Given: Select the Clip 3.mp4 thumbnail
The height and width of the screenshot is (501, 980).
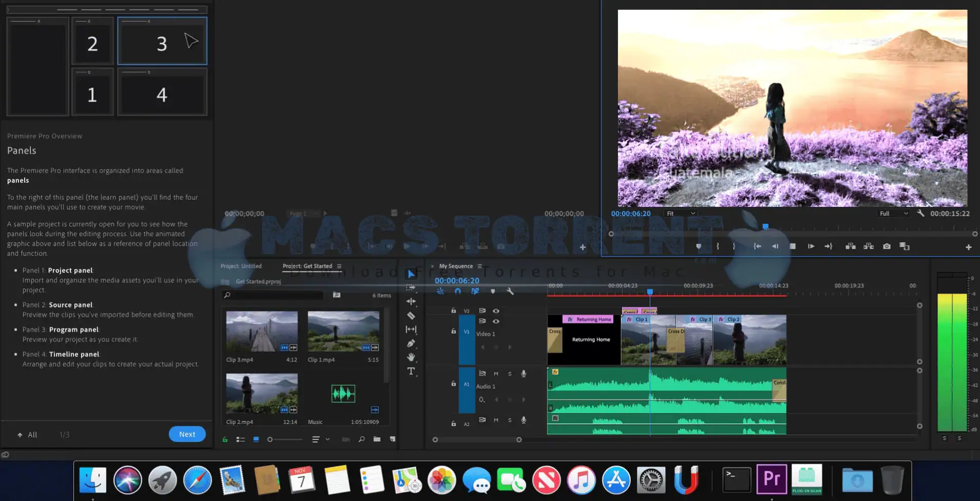Looking at the screenshot, I should pos(262,331).
